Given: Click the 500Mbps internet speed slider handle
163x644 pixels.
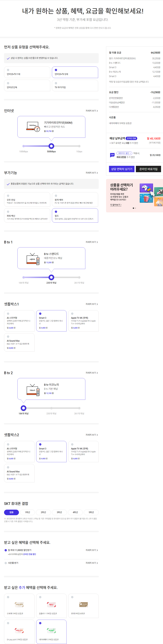Looking at the screenshot, I should pyautogui.click(x=51, y=146).
